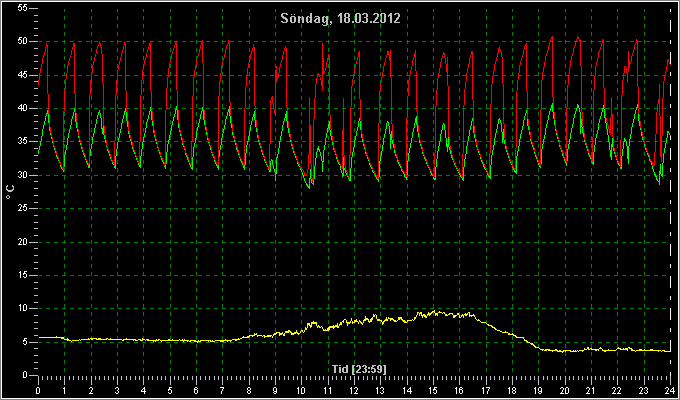Select hour 15 on the time axis
This screenshot has width=680, height=400.
[x=433, y=391]
